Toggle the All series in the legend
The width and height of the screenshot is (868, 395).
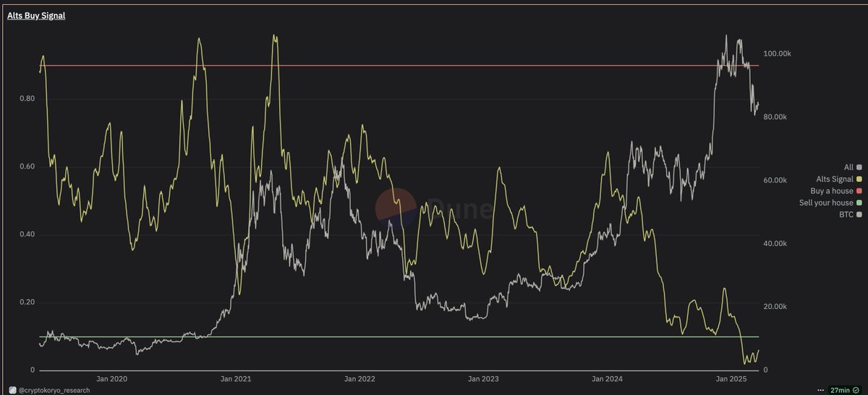(x=852, y=167)
